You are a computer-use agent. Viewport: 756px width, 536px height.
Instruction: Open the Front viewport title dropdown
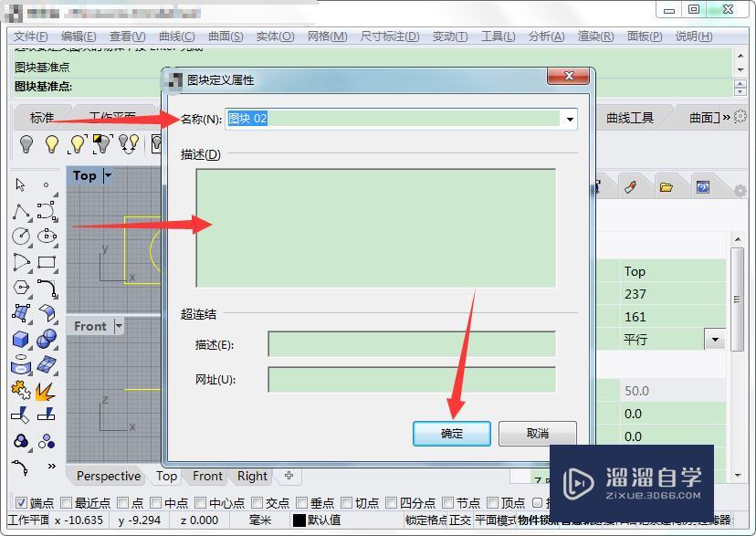coord(119,326)
